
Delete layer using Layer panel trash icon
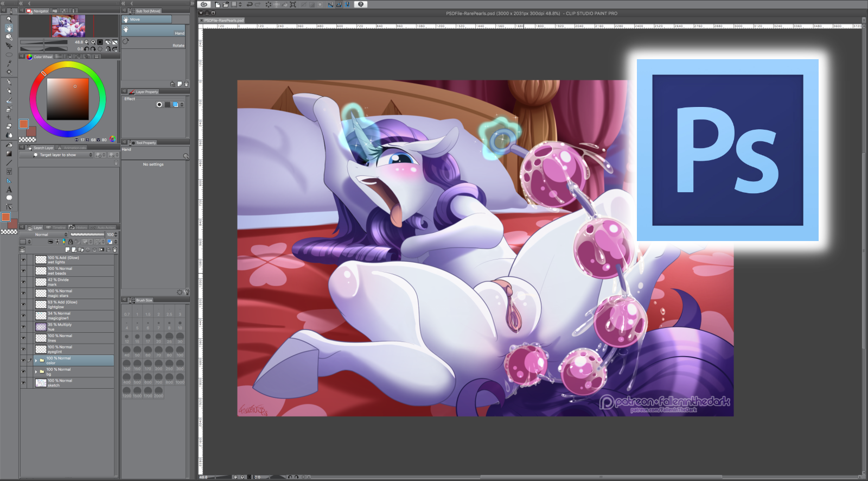pyautogui.click(x=114, y=250)
